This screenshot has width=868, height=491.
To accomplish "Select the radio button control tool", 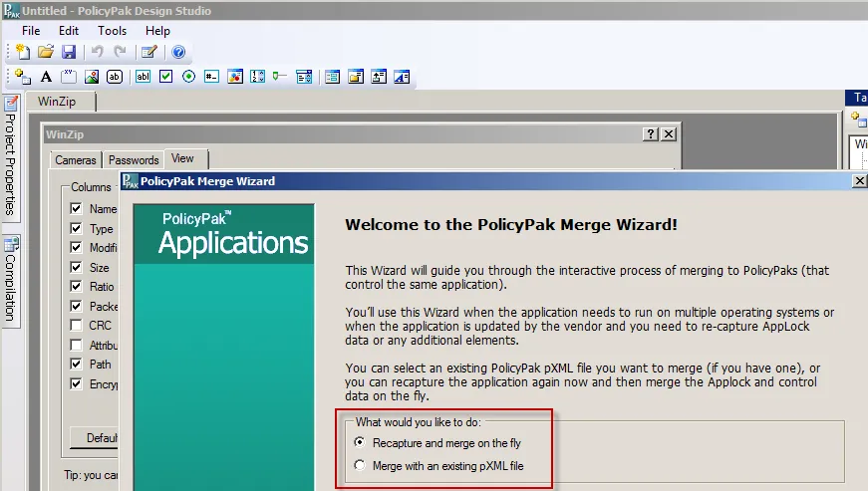I will [188, 77].
